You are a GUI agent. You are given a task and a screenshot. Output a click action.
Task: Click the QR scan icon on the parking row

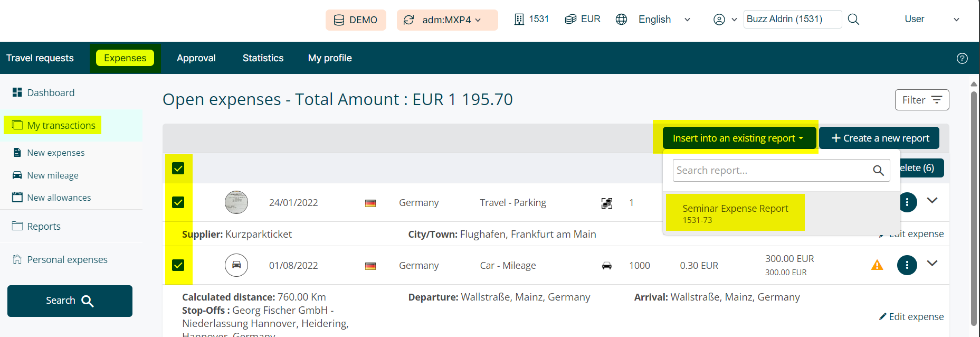pos(607,203)
